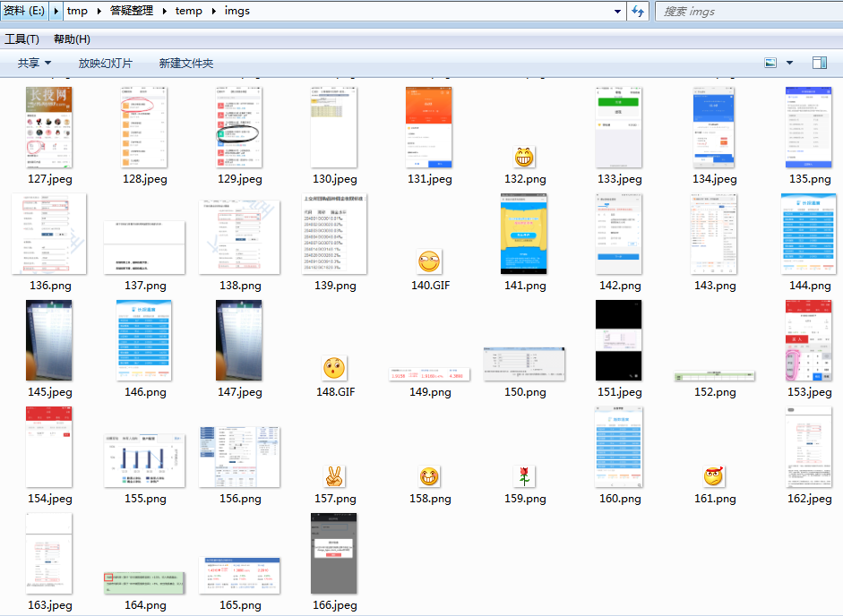Select the 166.jpeg gray dialog thumbnail

point(334,553)
